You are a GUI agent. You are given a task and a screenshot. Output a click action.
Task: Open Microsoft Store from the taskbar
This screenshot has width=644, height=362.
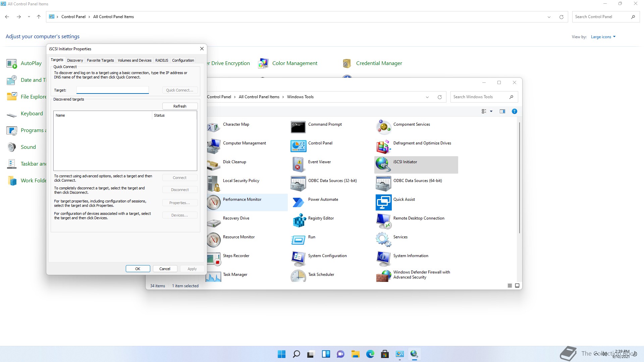coord(385,354)
